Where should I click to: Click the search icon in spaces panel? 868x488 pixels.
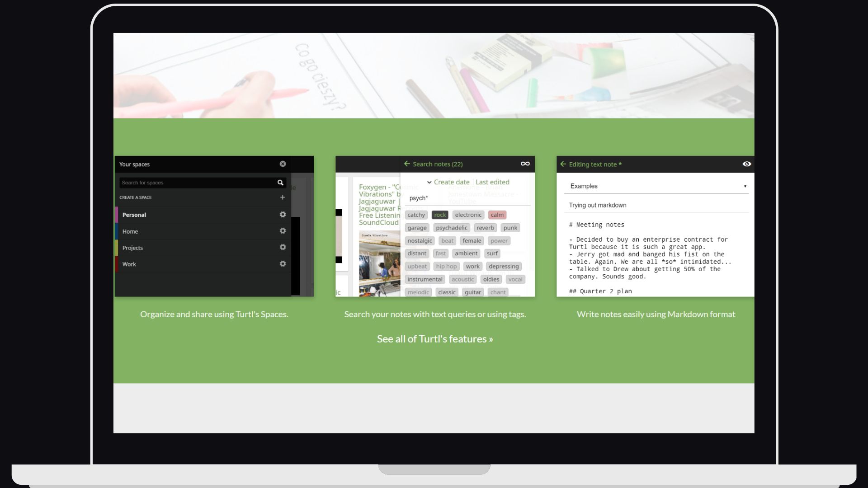click(x=279, y=183)
